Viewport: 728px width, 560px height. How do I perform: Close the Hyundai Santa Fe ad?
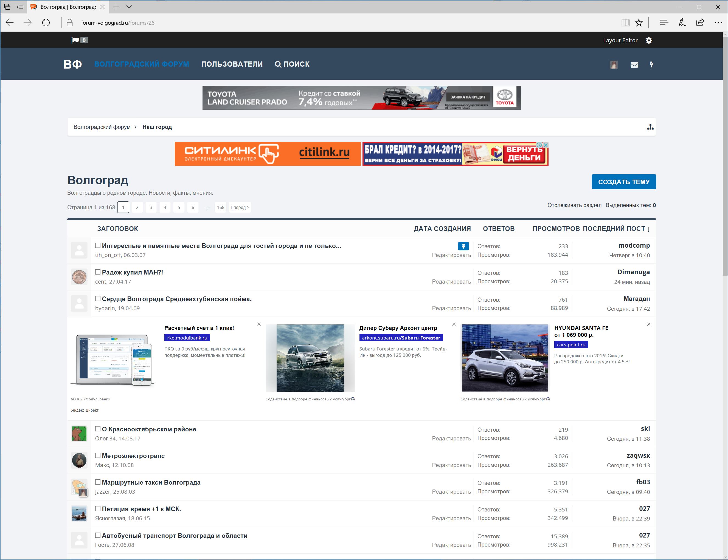pos(649,324)
